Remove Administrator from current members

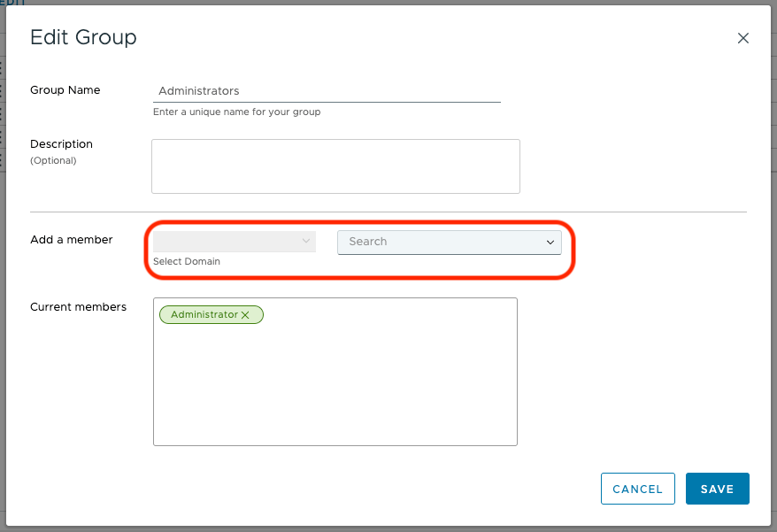coord(246,315)
